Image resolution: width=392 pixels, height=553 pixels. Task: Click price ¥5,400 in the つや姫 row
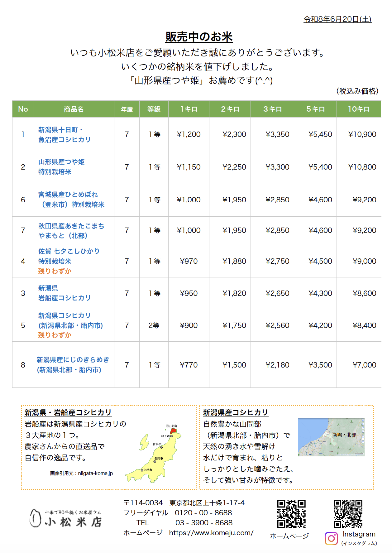320,167
